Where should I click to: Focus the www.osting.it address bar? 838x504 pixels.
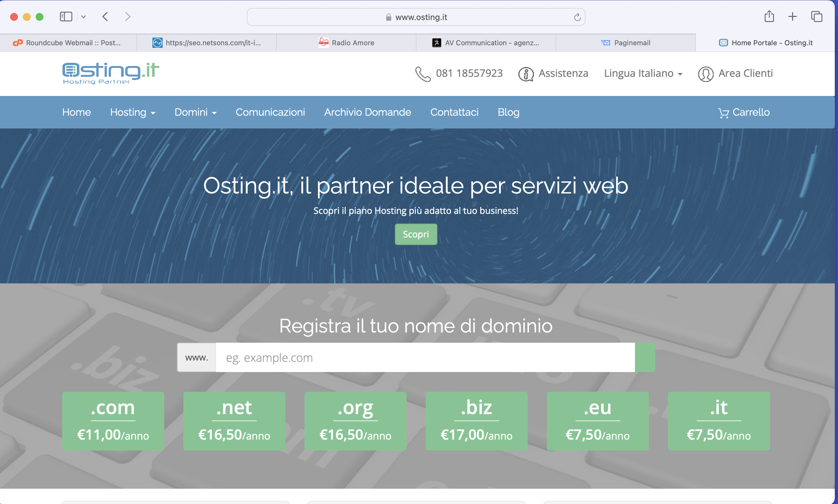[416, 17]
